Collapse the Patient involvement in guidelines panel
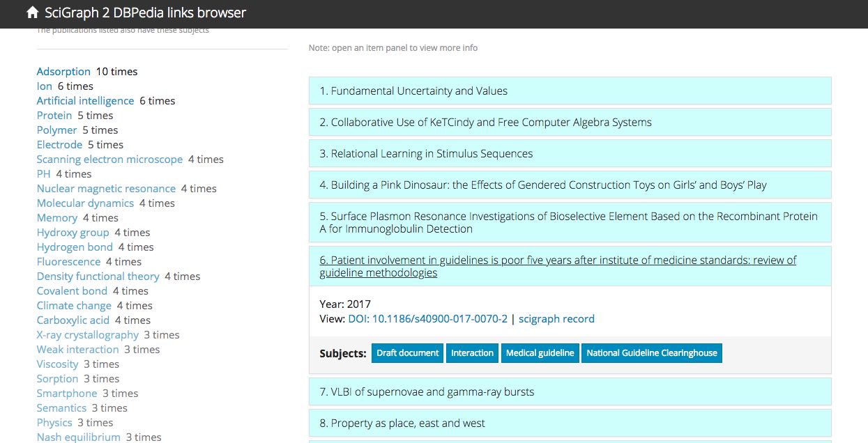The width and height of the screenshot is (868, 443). coord(570,266)
